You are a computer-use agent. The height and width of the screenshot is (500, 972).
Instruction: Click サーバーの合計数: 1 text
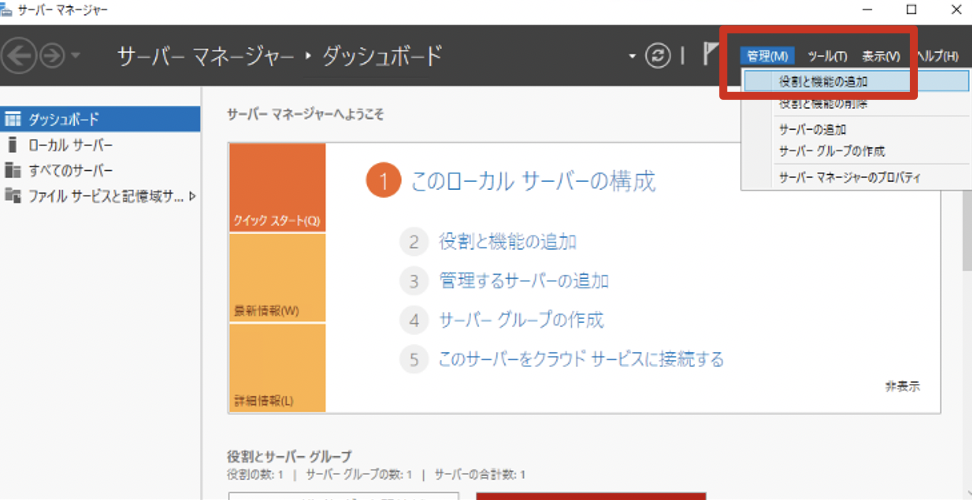tap(480, 475)
